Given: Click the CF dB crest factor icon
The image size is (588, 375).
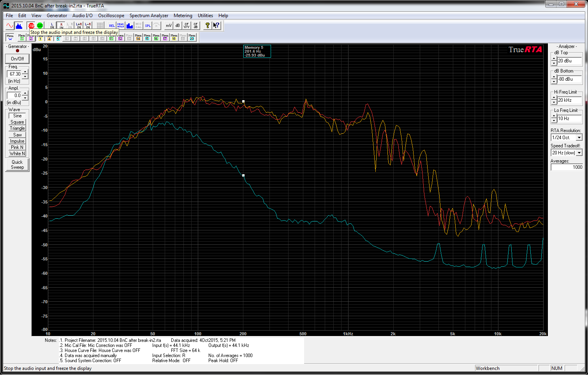Looking at the screenshot, I should pos(195,26).
